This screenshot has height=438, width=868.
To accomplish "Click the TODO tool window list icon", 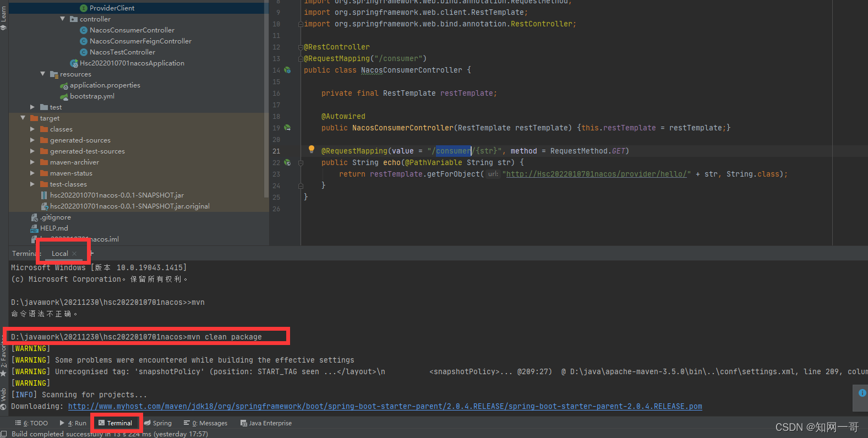I will [x=18, y=423].
